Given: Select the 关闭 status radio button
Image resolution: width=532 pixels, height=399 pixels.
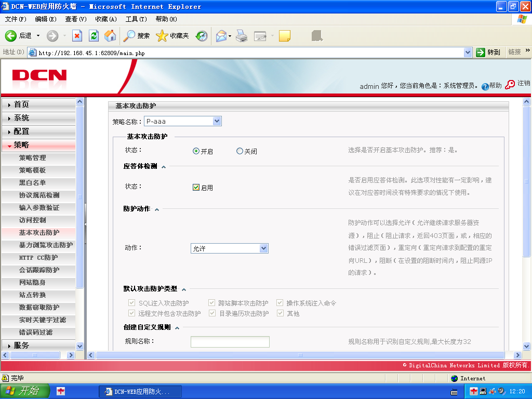Looking at the screenshot, I should click(x=240, y=151).
